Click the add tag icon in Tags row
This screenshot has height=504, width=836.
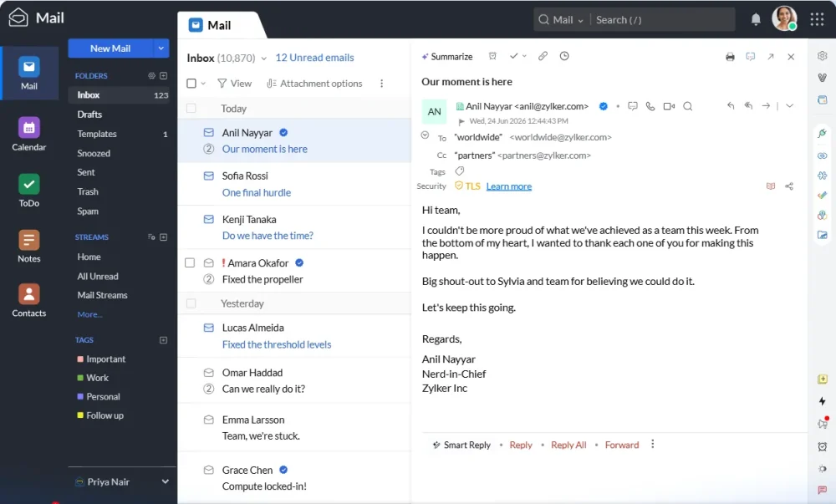click(x=460, y=171)
